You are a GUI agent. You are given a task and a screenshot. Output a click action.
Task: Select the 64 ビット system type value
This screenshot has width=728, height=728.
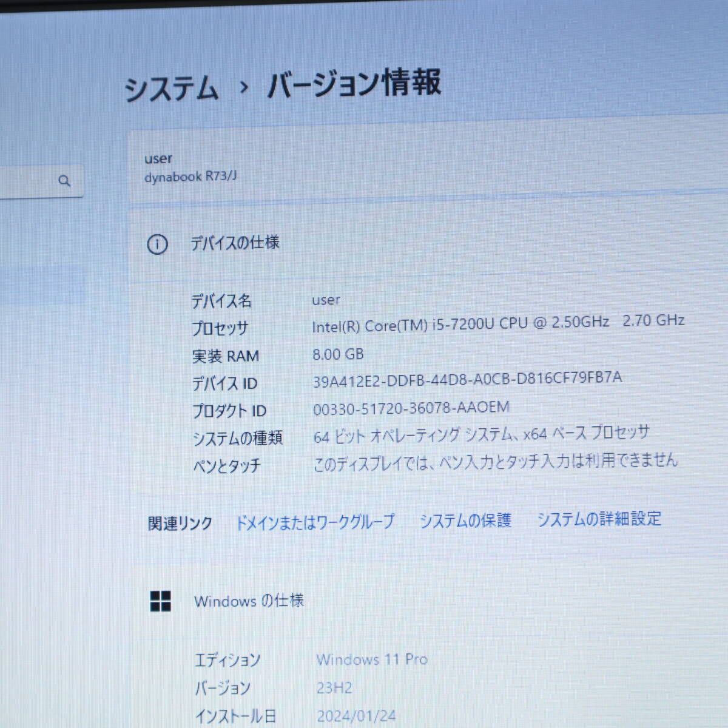(x=481, y=434)
